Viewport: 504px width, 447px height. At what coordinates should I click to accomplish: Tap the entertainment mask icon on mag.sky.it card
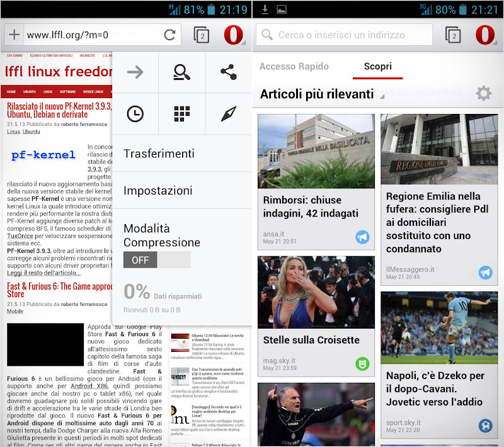362,364
